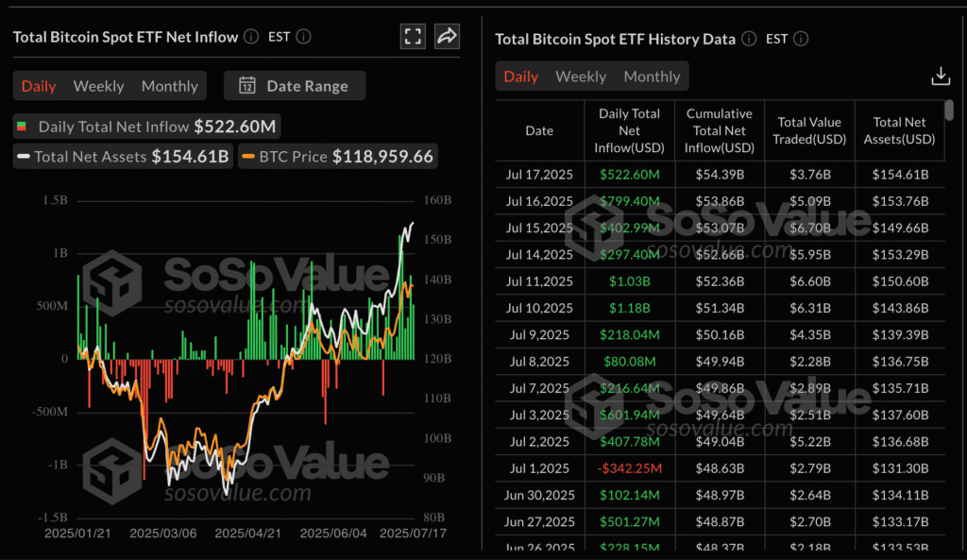Switch chart to Monthly view
Screen dimensions: 967x560
point(169,86)
